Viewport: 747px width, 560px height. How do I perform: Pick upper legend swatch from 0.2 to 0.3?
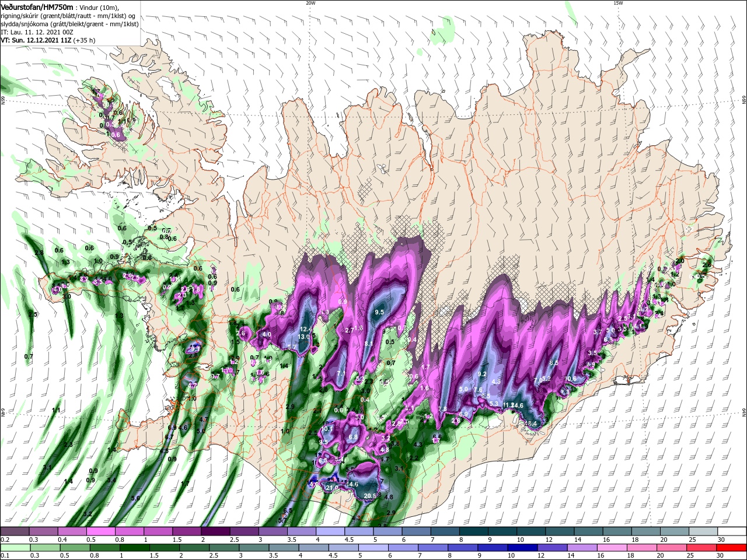(x=15, y=531)
